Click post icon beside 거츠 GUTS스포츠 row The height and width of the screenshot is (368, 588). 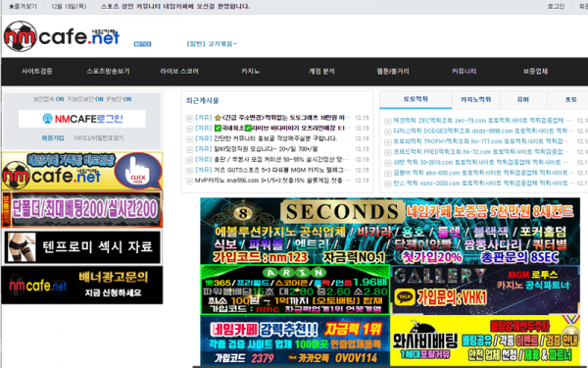coord(189,171)
